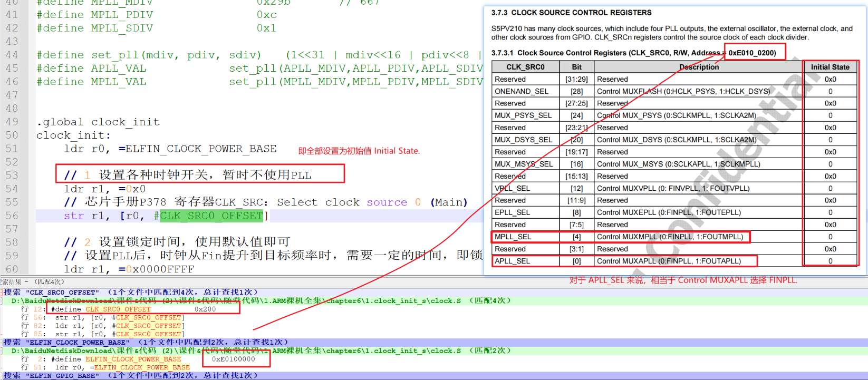The width and height of the screenshot is (868, 380).
Task: Open result line 51 ldr r0 ELFIN_CLOCK_POWER_BASE
Action: click(105, 367)
